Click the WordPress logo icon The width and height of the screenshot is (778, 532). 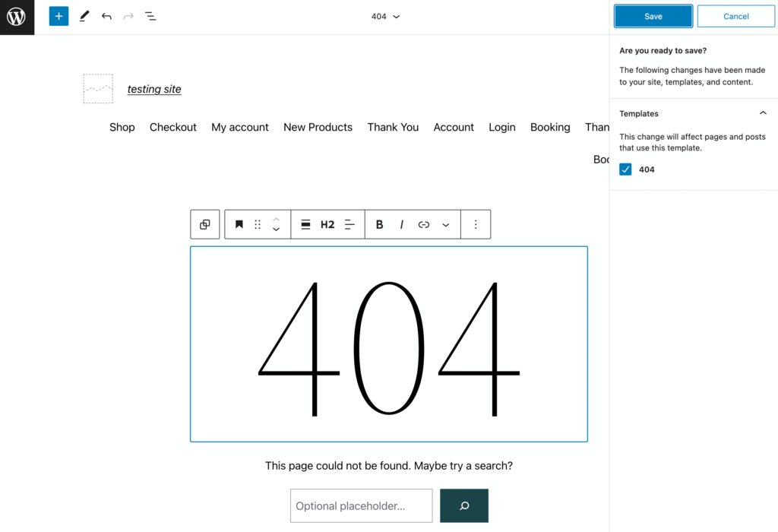[17, 17]
